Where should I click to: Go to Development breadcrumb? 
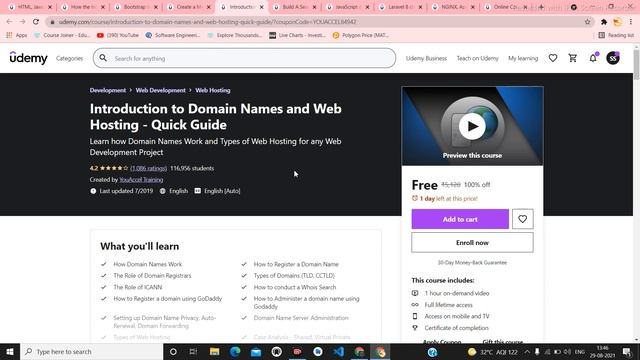click(x=108, y=90)
